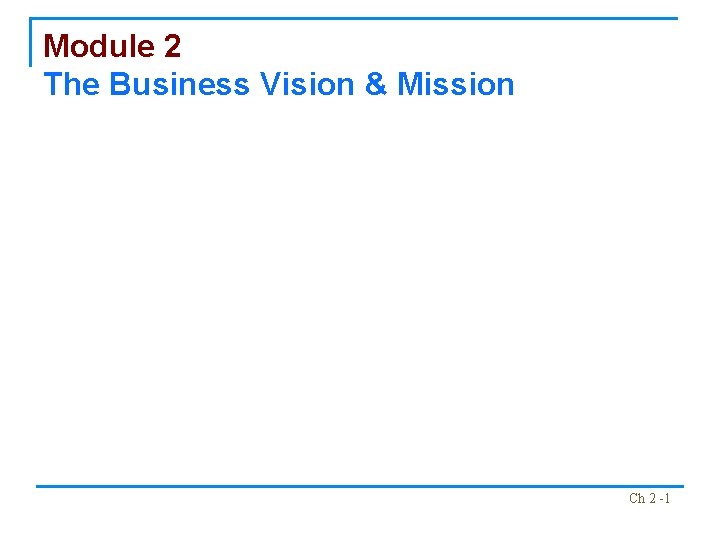The width and height of the screenshot is (720, 540).
Task: Click the ampersand in the subtitle
Action: coord(375,84)
